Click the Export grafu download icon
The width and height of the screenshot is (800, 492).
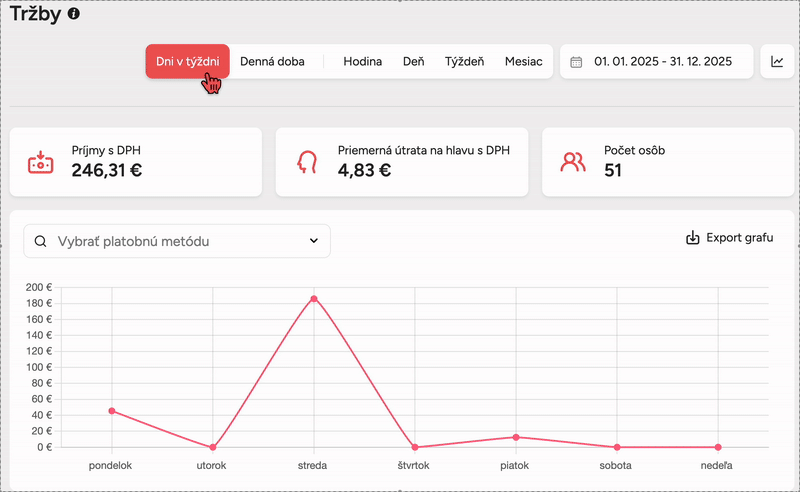692,238
